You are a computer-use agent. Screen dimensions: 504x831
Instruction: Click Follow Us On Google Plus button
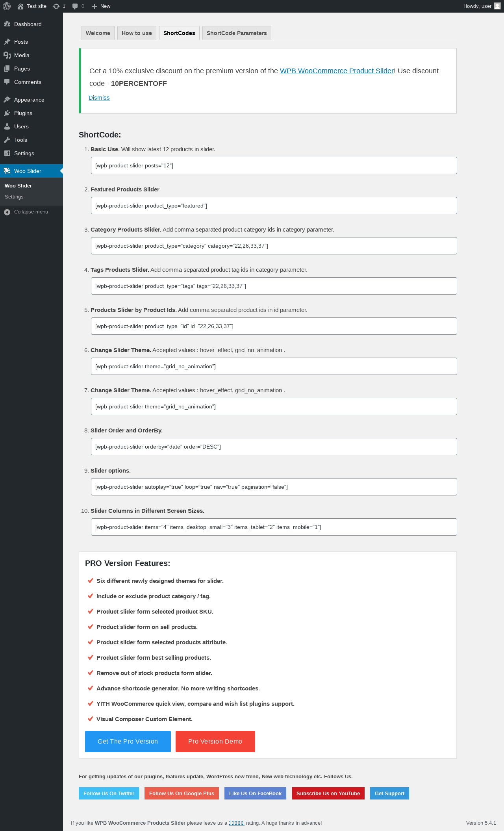pos(182,793)
